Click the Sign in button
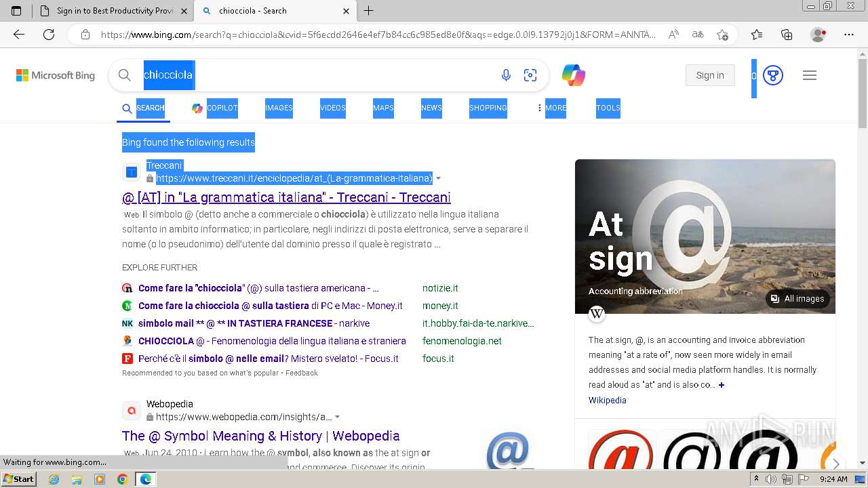868x488 pixels. (x=710, y=75)
